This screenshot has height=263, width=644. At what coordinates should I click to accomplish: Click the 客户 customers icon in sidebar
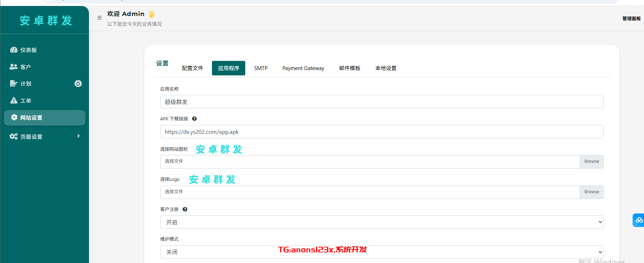pos(13,67)
